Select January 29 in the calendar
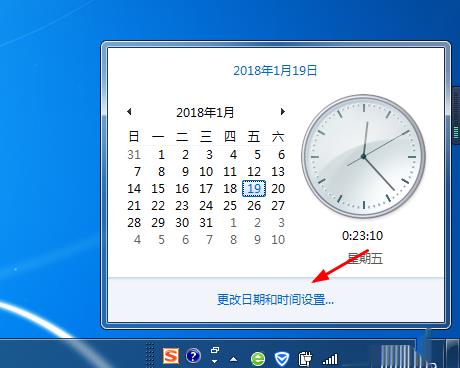Image resolution: width=460 pixels, height=368 pixels. pos(158,223)
